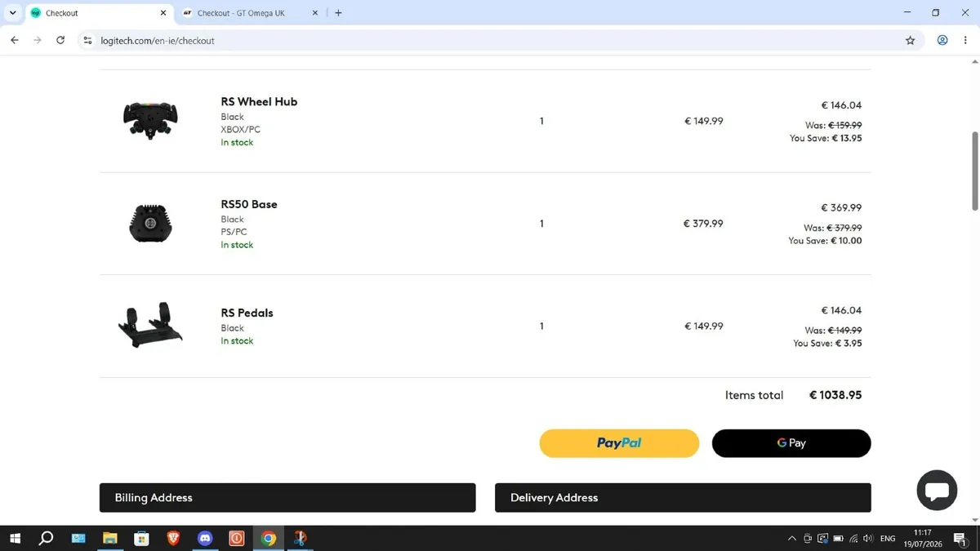Open the Chrome profile icon
This screenshot has width=980, height=551.
(942, 40)
